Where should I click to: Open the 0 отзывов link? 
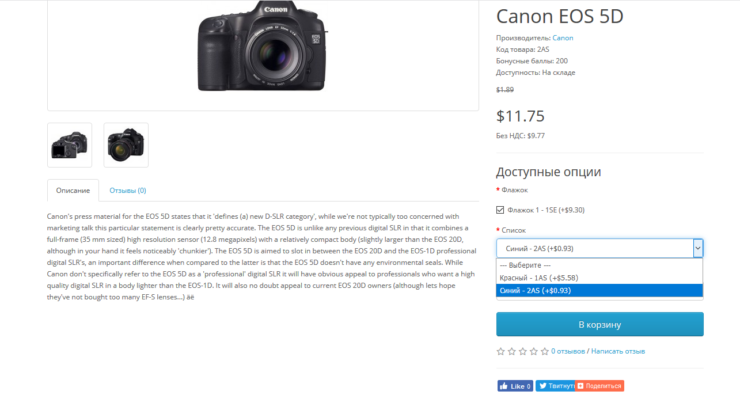pyautogui.click(x=568, y=351)
